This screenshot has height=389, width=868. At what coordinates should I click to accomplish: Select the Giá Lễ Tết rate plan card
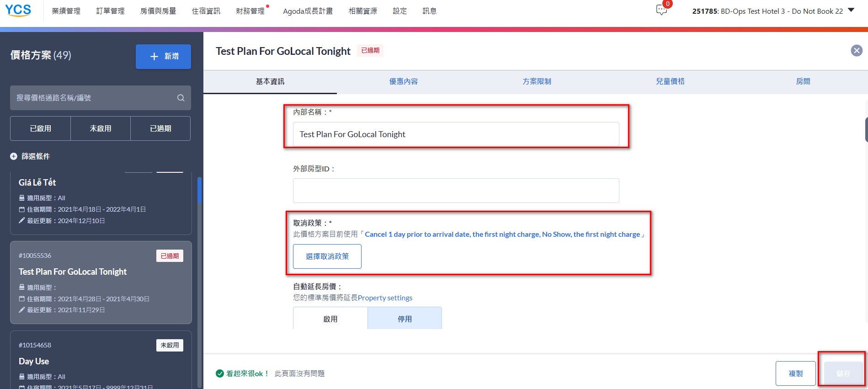click(x=101, y=203)
